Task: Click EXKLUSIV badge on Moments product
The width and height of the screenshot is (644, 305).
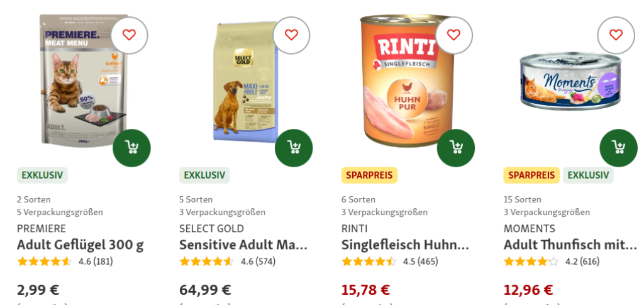Action: pyautogui.click(x=588, y=175)
